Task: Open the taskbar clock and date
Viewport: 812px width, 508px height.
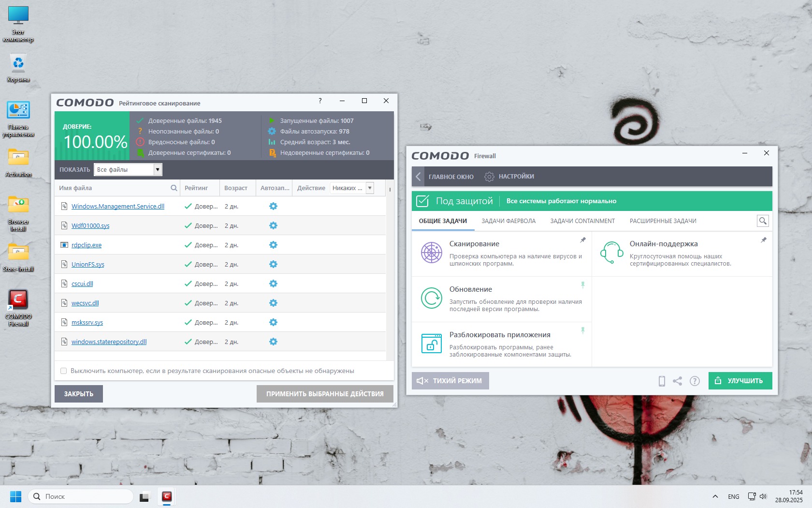Action: pyautogui.click(x=789, y=496)
